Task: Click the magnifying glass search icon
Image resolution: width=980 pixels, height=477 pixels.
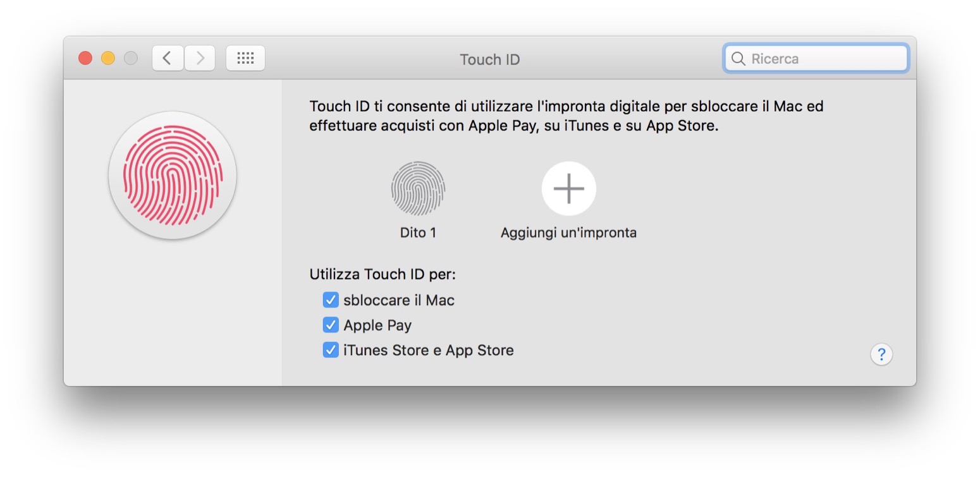Action: pos(738,59)
